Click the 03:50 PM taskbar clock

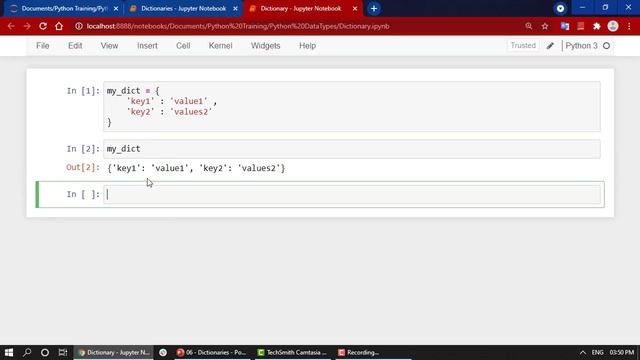[622, 352]
